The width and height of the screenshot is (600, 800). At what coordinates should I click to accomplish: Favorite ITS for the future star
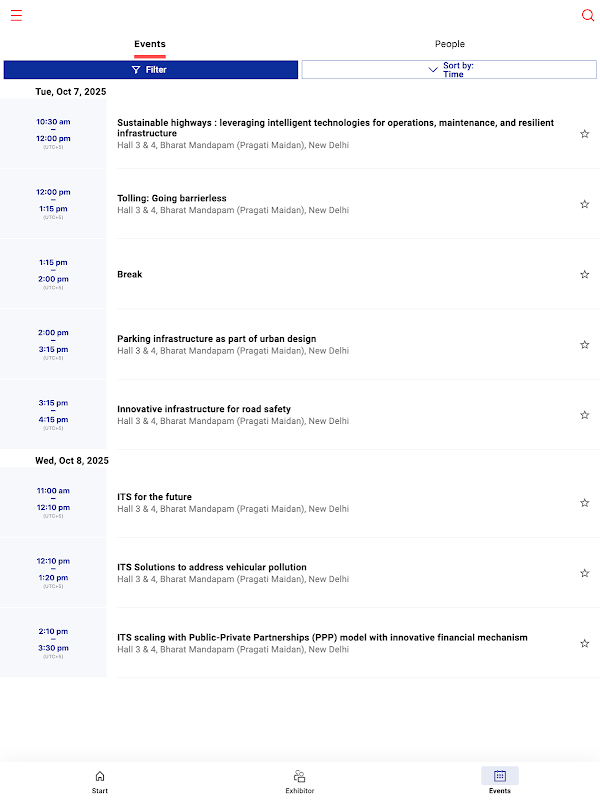coord(585,503)
